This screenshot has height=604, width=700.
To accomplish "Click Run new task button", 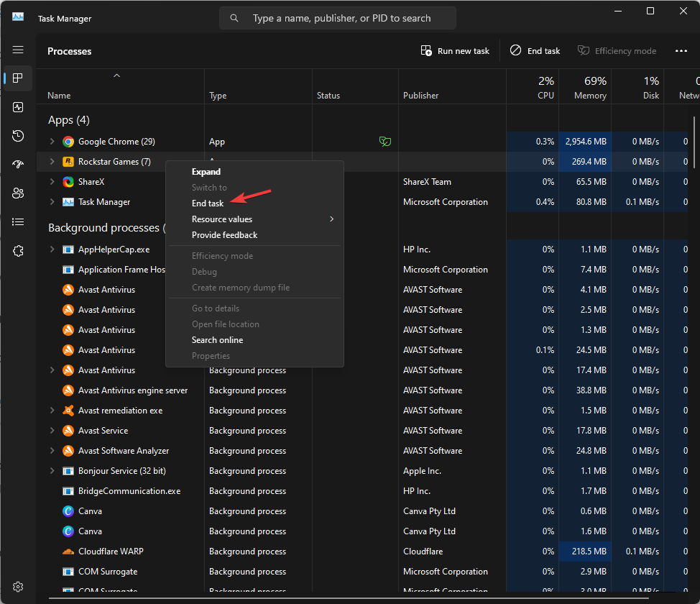I will coord(455,51).
